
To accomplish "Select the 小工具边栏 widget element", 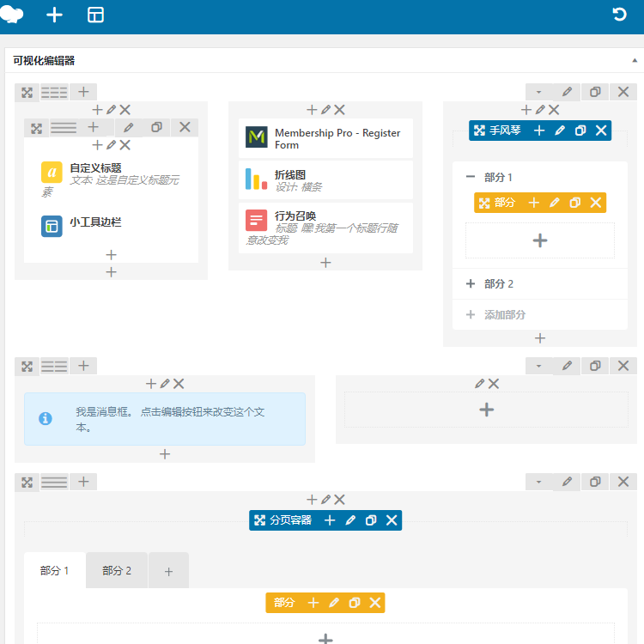I will click(x=111, y=226).
